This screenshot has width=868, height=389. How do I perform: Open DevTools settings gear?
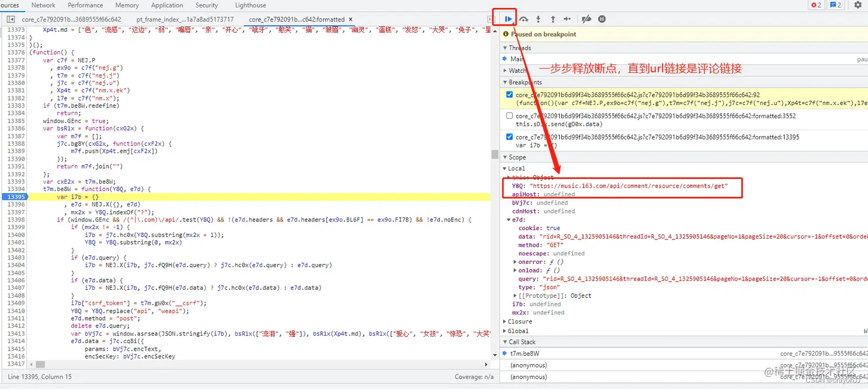click(858, 5)
